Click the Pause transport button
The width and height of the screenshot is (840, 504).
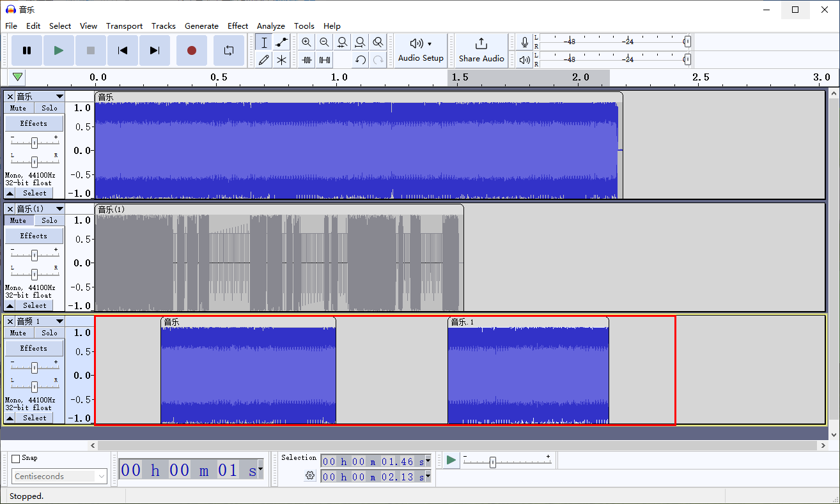click(x=27, y=50)
